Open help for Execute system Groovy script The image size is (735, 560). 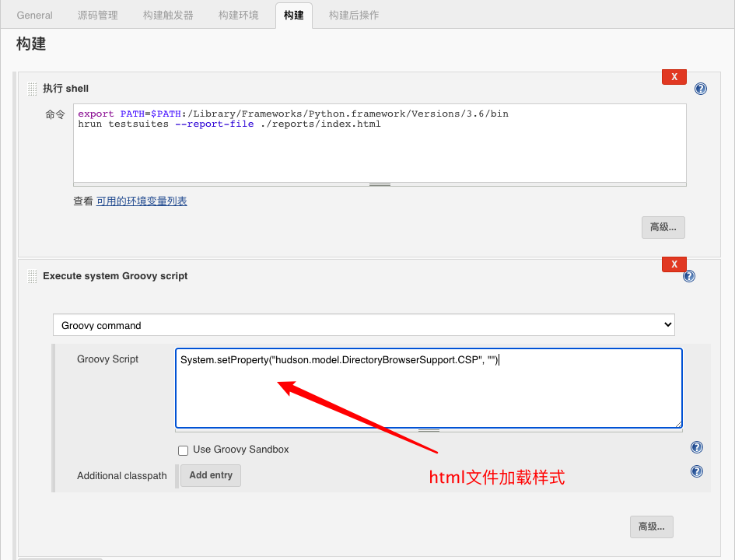tap(689, 276)
